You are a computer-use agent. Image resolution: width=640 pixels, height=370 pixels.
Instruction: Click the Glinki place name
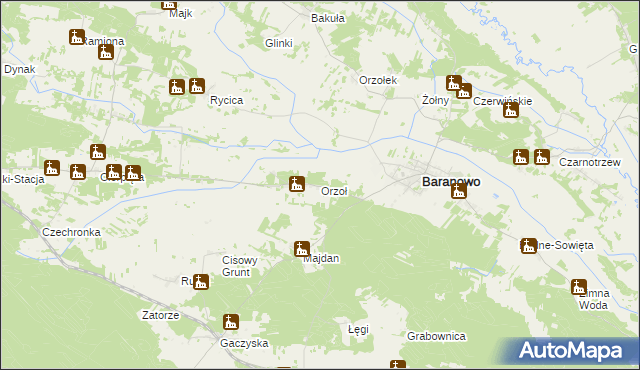pyautogui.click(x=279, y=43)
